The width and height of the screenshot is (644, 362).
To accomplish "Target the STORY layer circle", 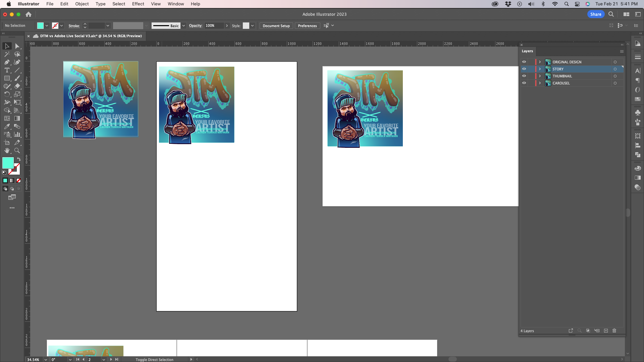I will [x=615, y=69].
